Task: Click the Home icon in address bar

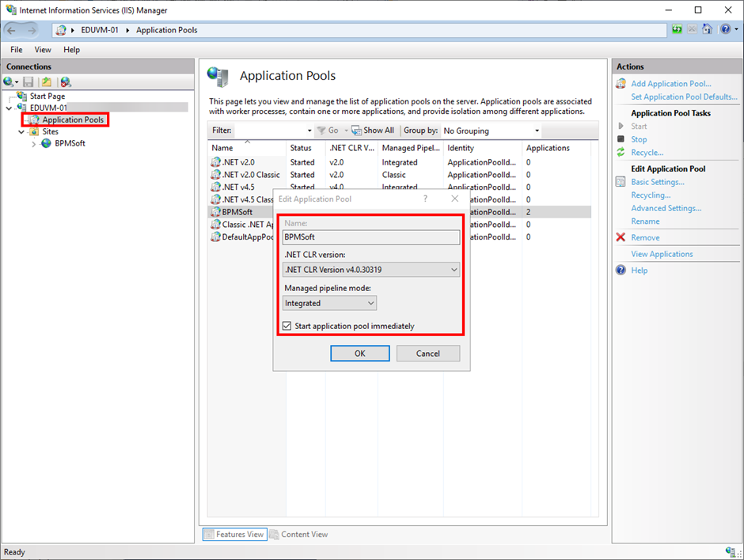Action: pos(707,29)
